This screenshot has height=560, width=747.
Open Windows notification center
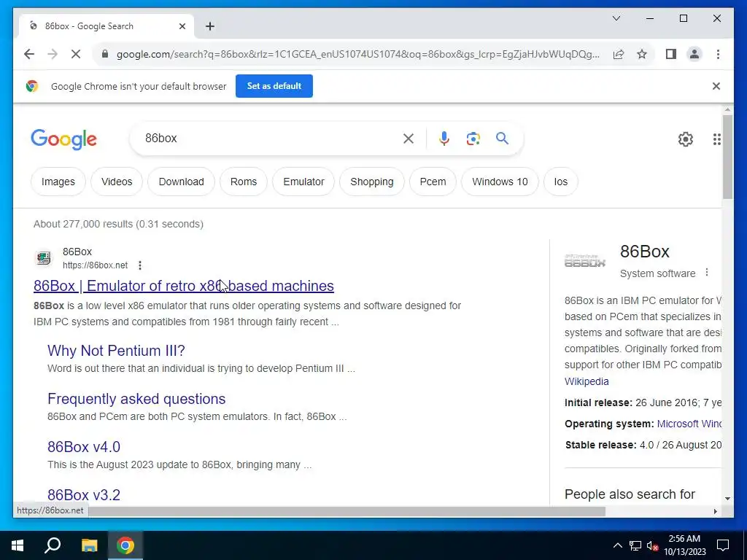pos(723,545)
